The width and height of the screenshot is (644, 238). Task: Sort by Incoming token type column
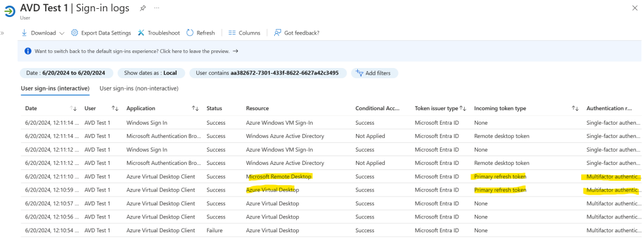tap(575, 108)
